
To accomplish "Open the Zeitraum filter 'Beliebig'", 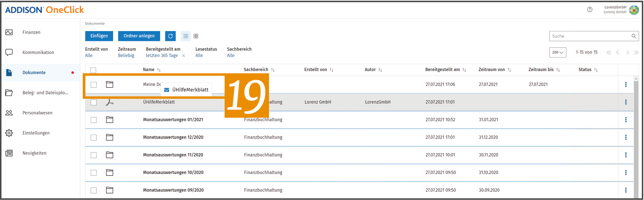I will tap(126, 56).
